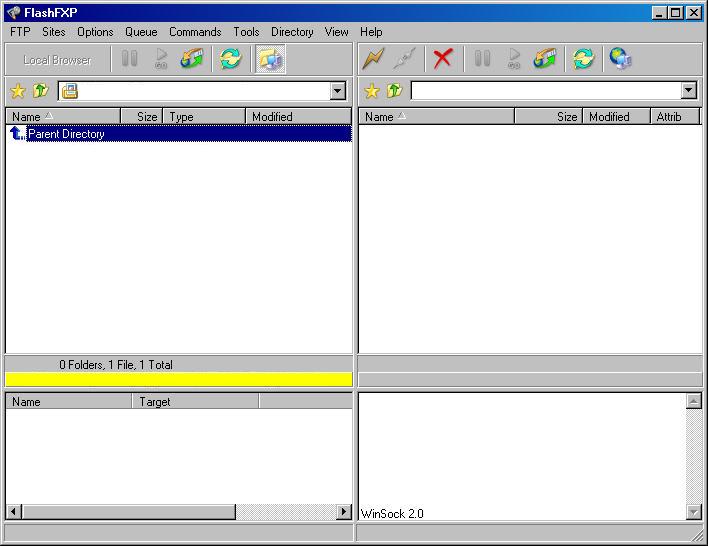Click the disconnect plug icon

pos(404,59)
